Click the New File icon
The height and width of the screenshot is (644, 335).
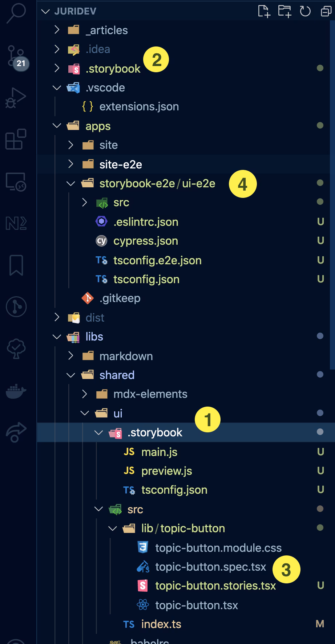264,11
